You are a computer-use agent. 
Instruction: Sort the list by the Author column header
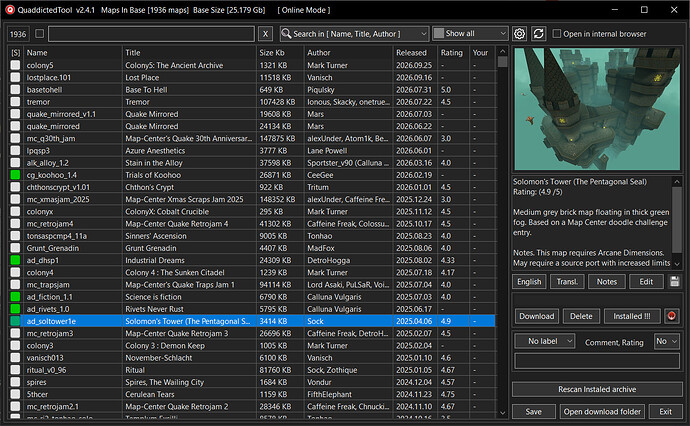349,52
